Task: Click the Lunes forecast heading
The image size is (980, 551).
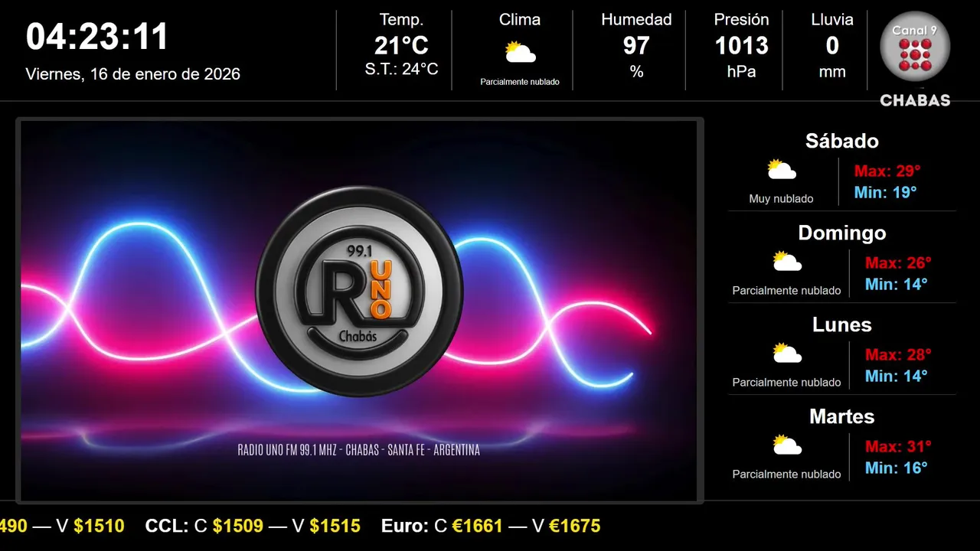Action: [x=842, y=324]
